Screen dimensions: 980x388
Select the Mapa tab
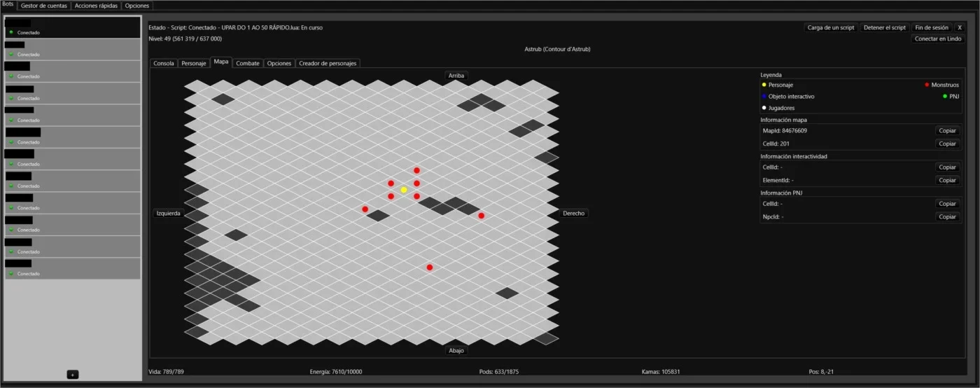pos(221,62)
